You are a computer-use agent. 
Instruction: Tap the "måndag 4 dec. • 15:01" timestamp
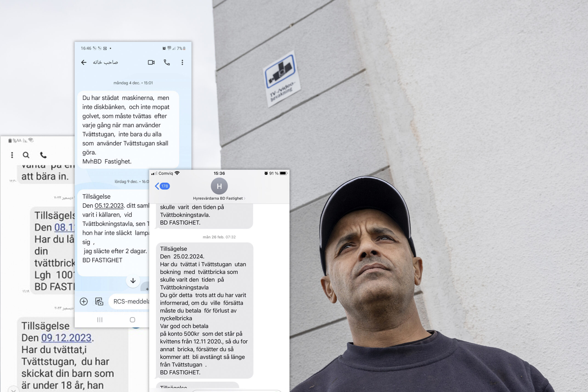(133, 83)
